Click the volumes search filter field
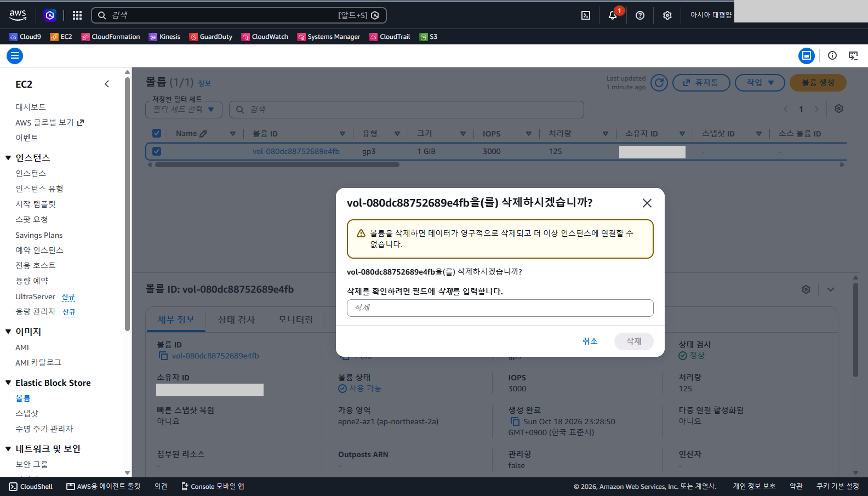Image resolution: width=868 pixels, height=496 pixels. tap(407, 110)
